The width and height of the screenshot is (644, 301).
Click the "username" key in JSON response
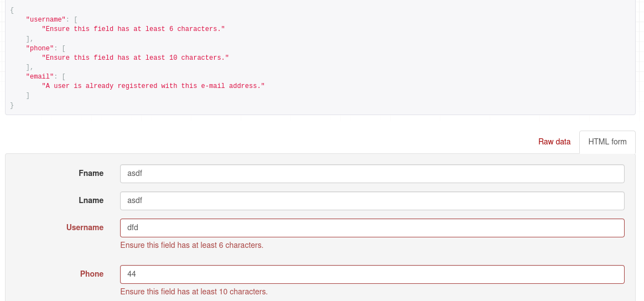pyautogui.click(x=46, y=19)
